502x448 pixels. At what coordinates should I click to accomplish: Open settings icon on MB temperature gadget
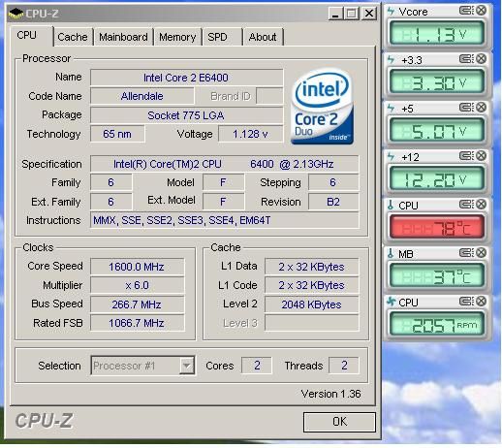(466, 253)
